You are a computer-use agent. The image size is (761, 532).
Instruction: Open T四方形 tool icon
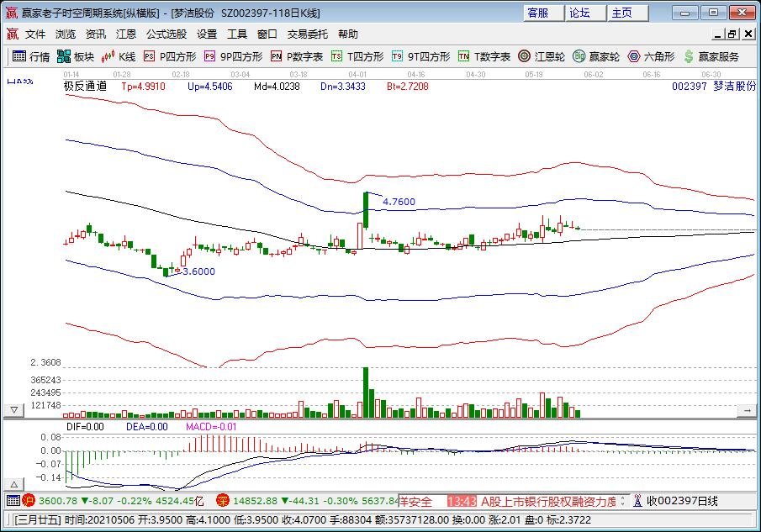click(x=336, y=57)
